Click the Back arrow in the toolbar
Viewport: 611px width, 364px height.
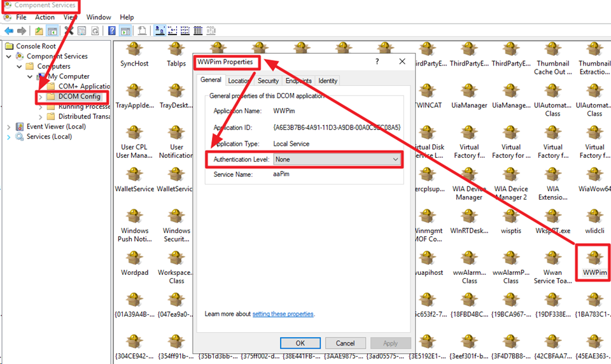pyautogui.click(x=9, y=31)
